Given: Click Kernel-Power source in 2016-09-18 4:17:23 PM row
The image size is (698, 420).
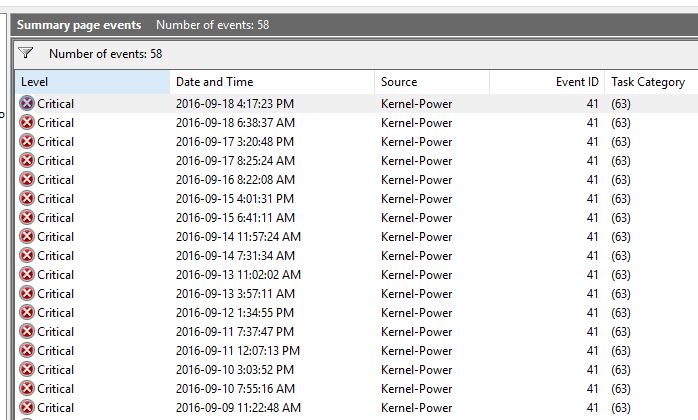Looking at the screenshot, I should [416, 104].
